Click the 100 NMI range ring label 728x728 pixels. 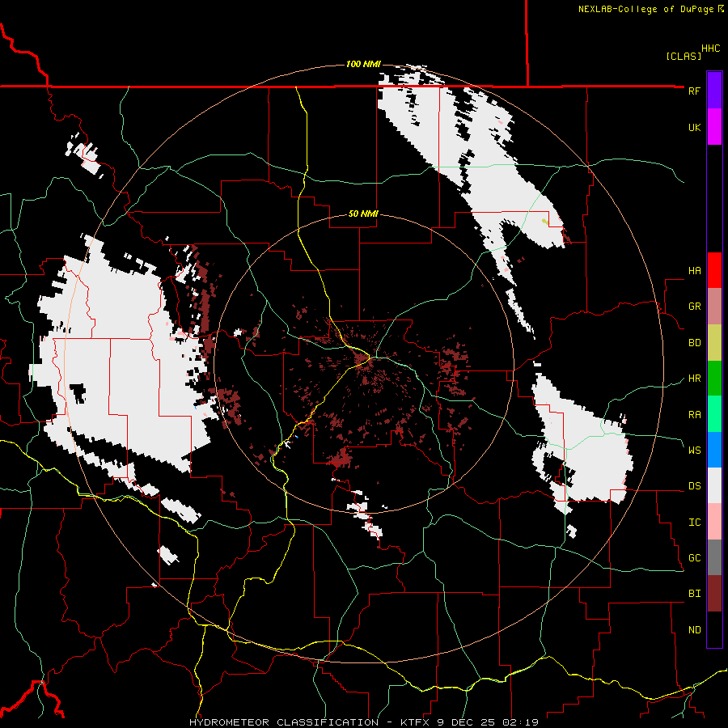363,64
